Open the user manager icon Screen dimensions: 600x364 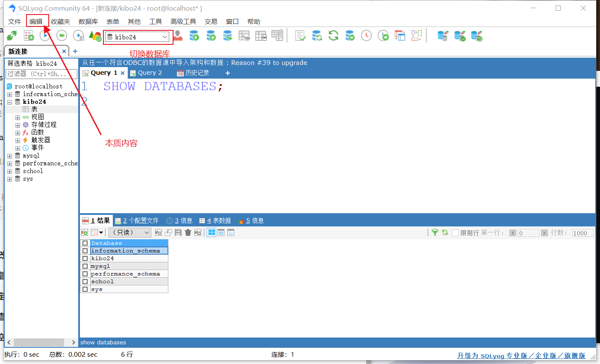pyautogui.click(x=178, y=36)
